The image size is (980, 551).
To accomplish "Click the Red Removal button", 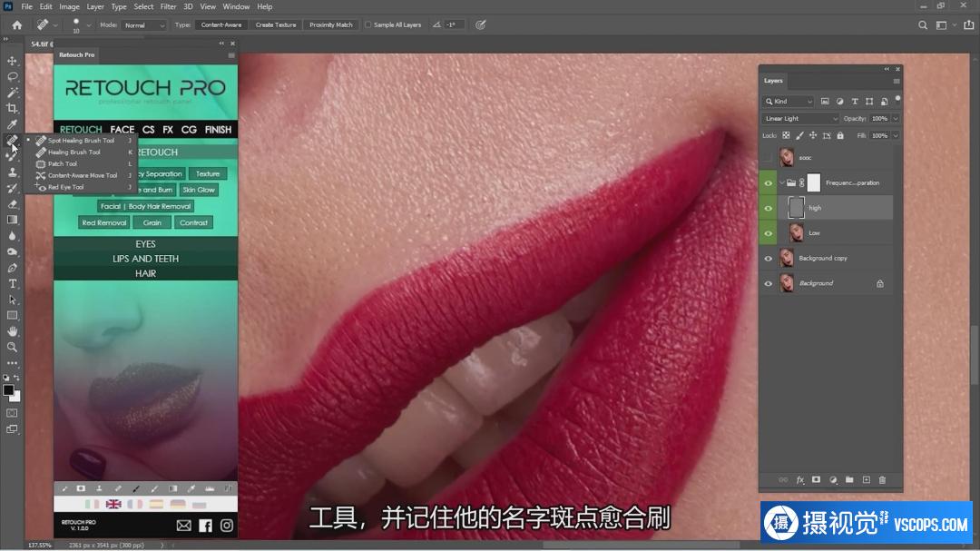I will [x=103, y=222].
